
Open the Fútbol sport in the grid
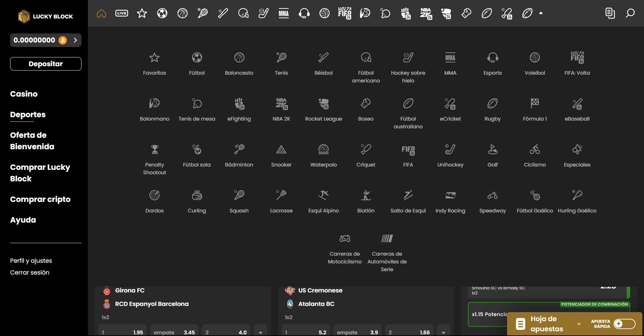197,64
